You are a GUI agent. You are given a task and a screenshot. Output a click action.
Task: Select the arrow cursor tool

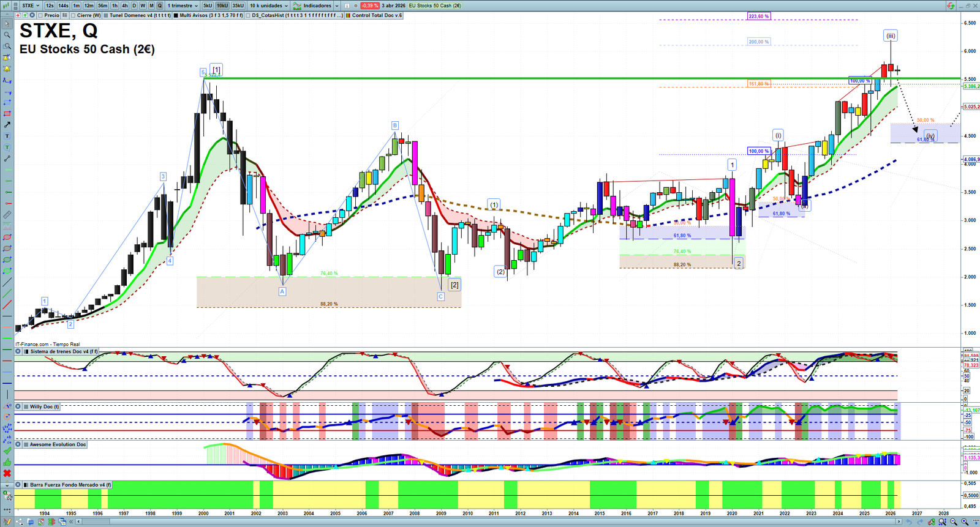[7, 24]
